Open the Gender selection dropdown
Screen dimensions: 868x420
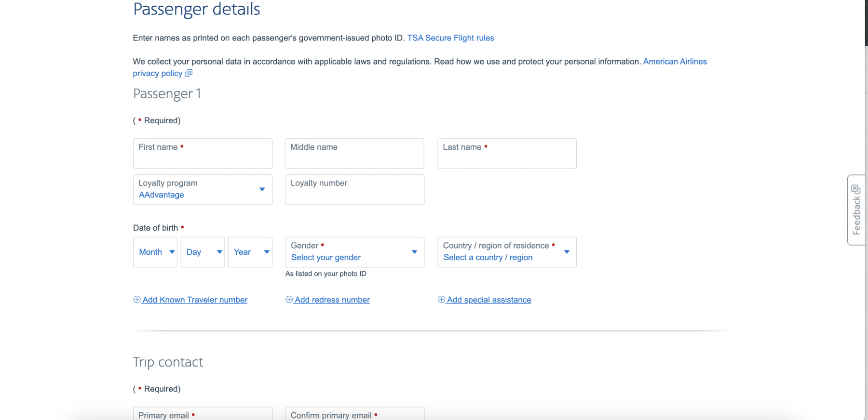pos(354,252)
